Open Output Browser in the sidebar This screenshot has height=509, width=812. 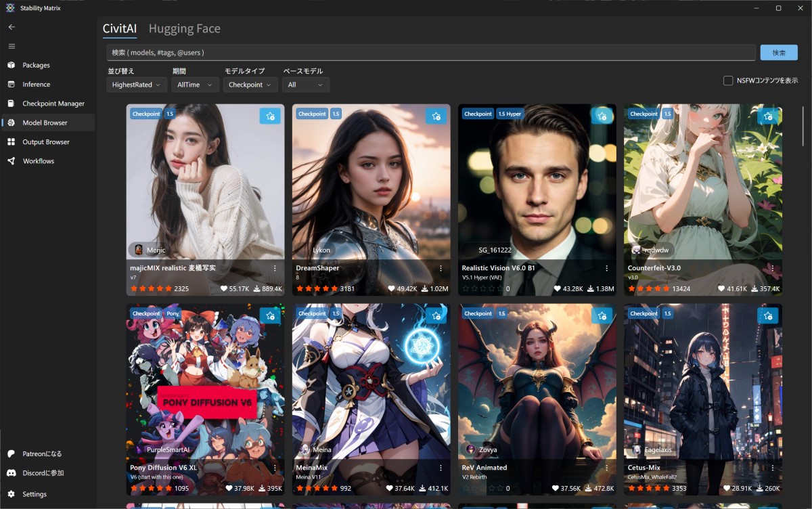[47, 142]
